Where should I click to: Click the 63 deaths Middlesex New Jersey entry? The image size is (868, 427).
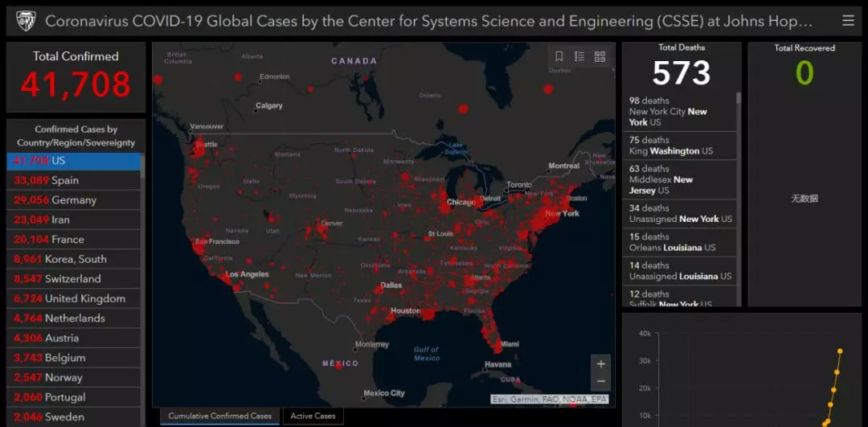click(680, 179)
